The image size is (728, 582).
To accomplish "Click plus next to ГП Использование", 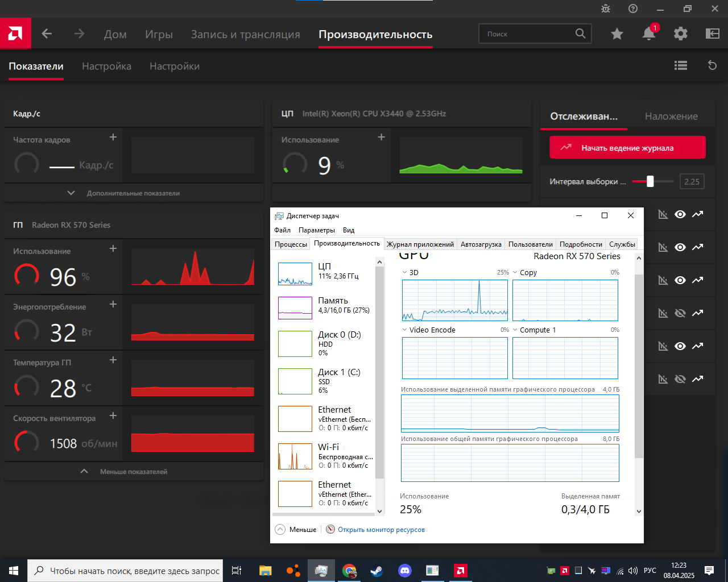I will [113, 248].
